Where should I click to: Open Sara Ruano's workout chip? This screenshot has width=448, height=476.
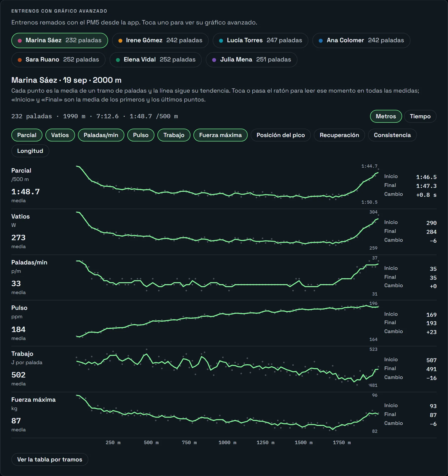pyautogui.click(x=58, y=59)
